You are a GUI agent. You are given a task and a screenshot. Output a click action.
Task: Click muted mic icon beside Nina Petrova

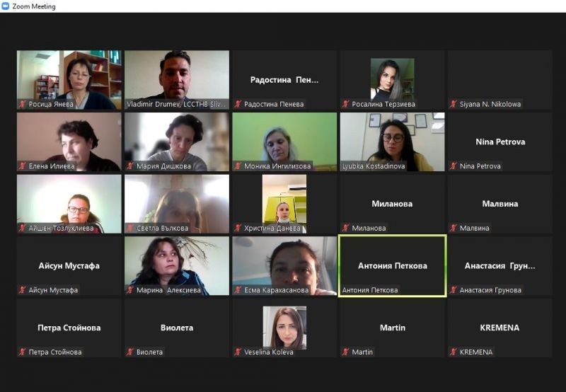point(454,166)
